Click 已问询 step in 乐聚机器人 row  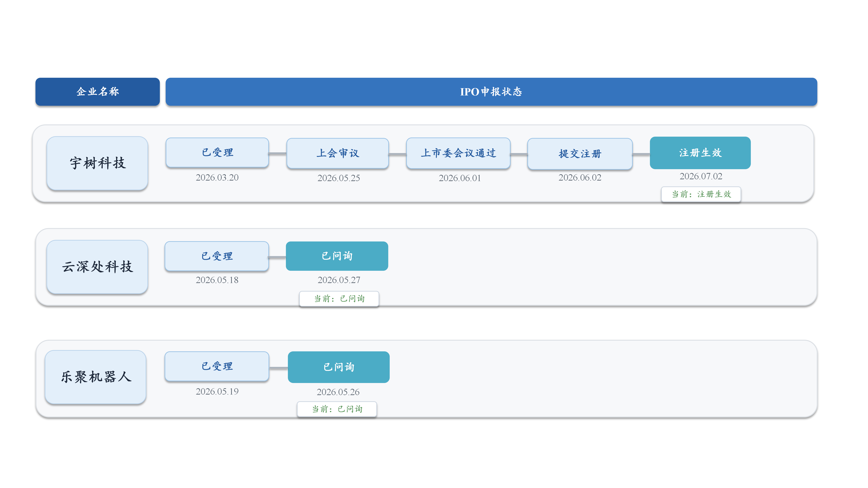[x=339, y=367]
